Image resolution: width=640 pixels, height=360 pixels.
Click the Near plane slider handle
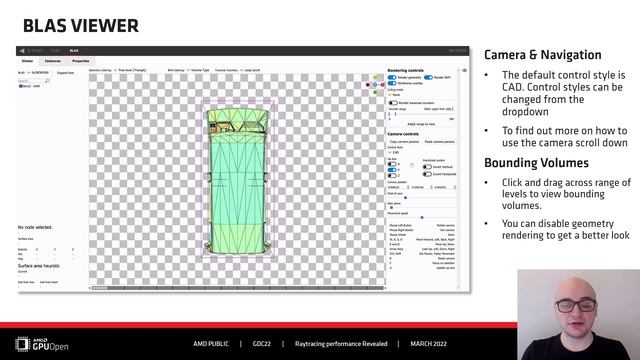coord(391,208)
